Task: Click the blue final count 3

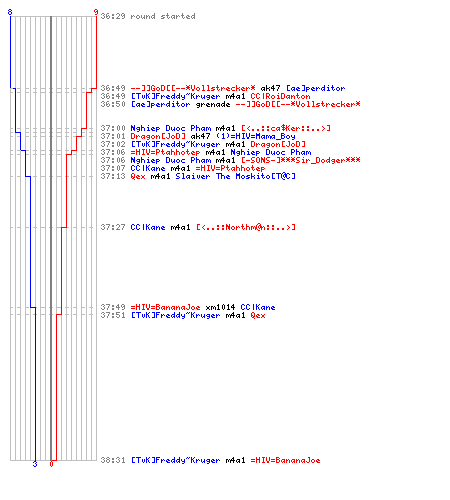Action: click(x=35, y=464)
